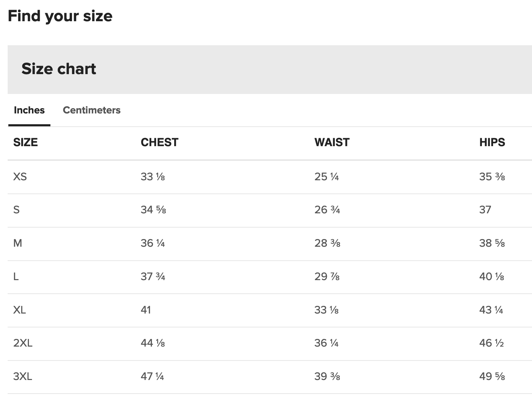Select the 2XL size row label
532x396 pixels.
click(x=23, y=343)
